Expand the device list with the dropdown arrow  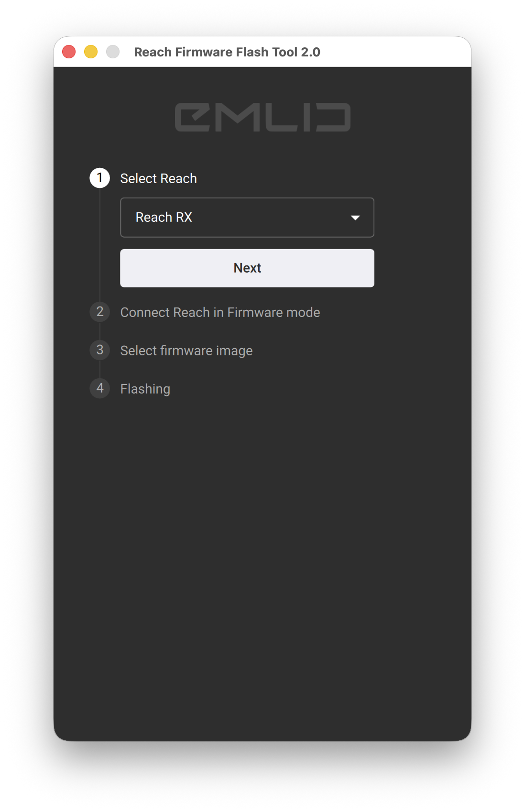tap(355, 218)
